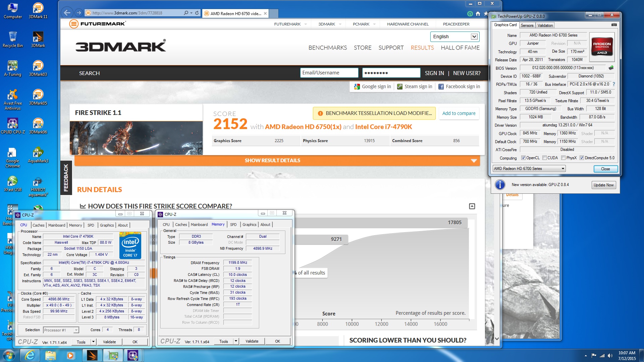644x362 pixels.
Task: Open Processor #1 selection dropdown in CPU-Z
Action: tap(61, 330)
